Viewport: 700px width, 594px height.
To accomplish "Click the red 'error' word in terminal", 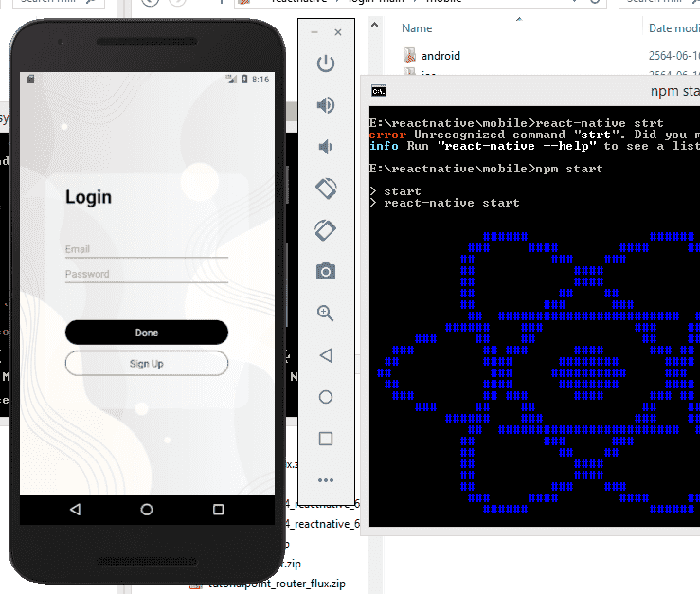I will (387, 135).
